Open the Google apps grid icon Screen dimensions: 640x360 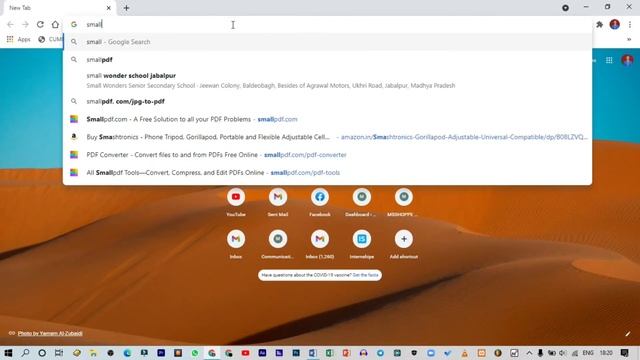609,60
